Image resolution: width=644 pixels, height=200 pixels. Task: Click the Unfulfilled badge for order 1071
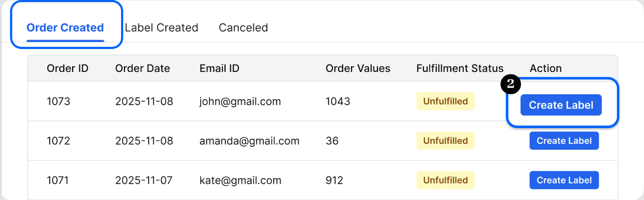[x=445, y=180]
